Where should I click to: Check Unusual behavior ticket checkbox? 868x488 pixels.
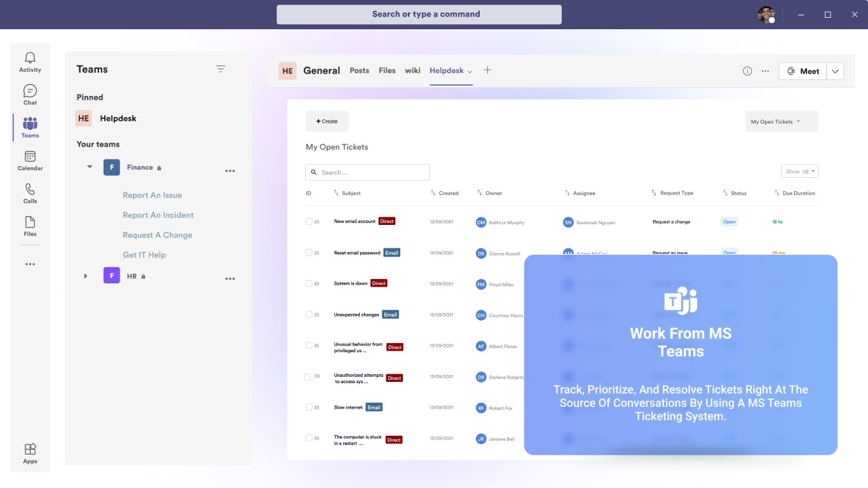309,346
